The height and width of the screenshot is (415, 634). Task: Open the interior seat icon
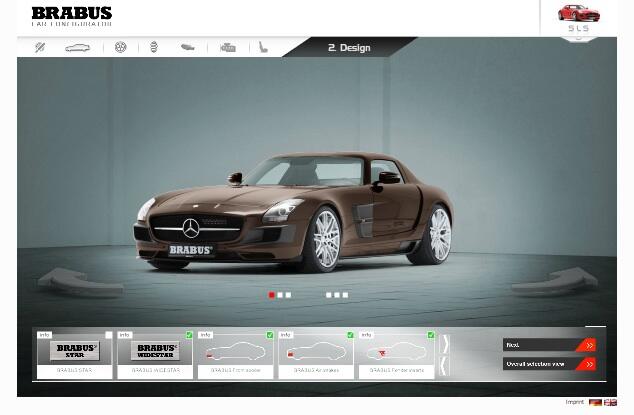coord(263,47)
